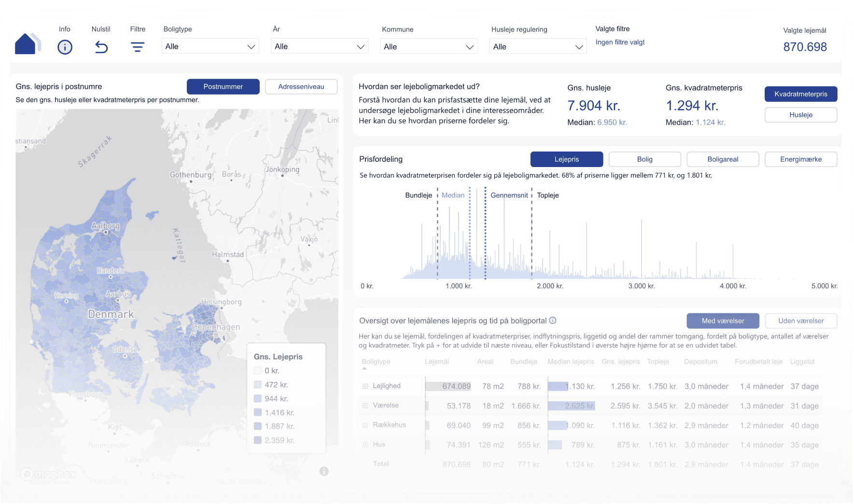Viewport: 854px width, 504px height.
Task: Click the mapbox logo link
Action: [48, 474]
